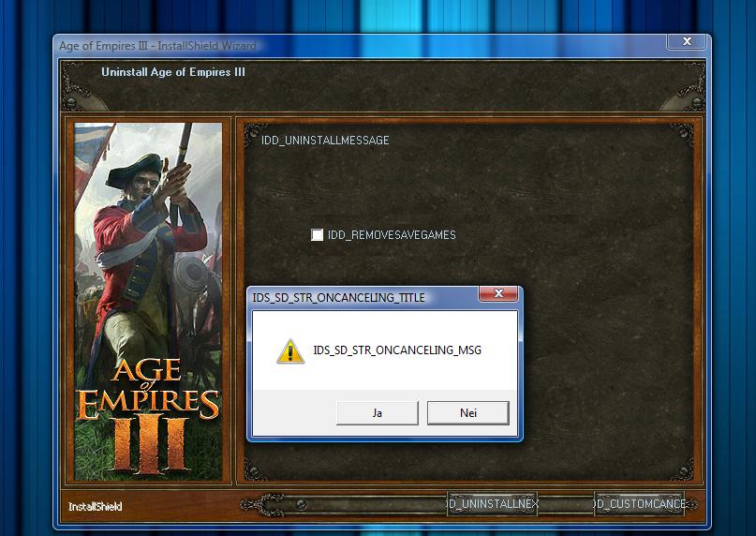Close the InstallShield Wizard window

(687, 41)
